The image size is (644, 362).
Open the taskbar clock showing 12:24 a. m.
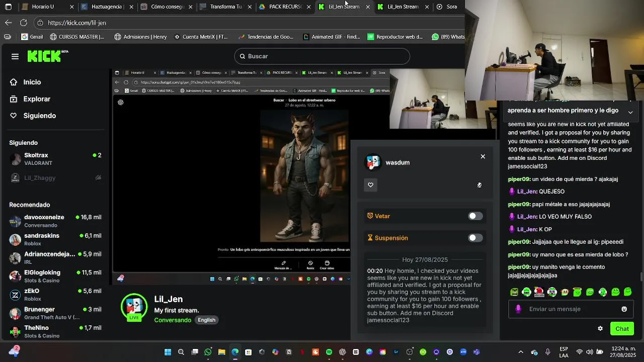pyautogui.click(x=623, y=352)
